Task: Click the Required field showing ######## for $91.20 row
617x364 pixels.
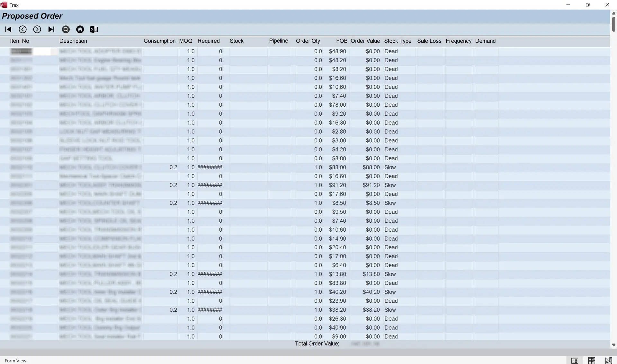Action: (x=210, y=185)
